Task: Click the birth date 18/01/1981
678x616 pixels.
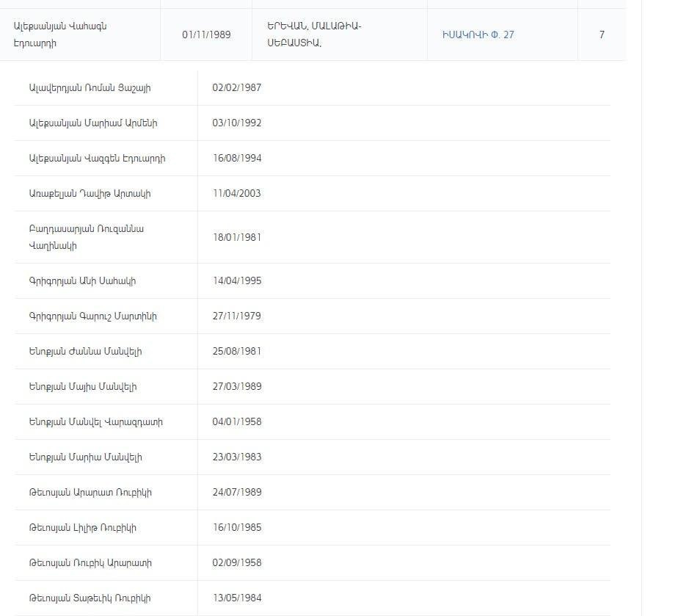Action: point(236,237)
